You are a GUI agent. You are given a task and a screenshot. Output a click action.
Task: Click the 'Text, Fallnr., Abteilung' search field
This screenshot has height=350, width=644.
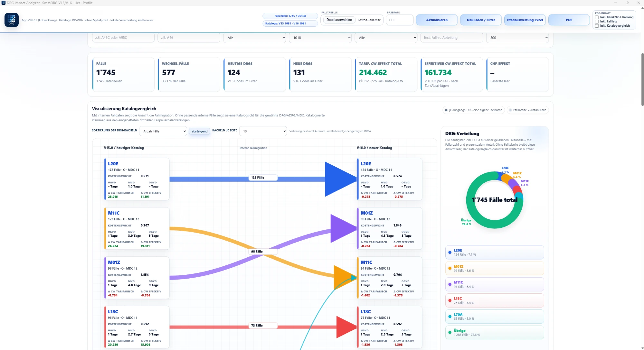tap(451, 38)
